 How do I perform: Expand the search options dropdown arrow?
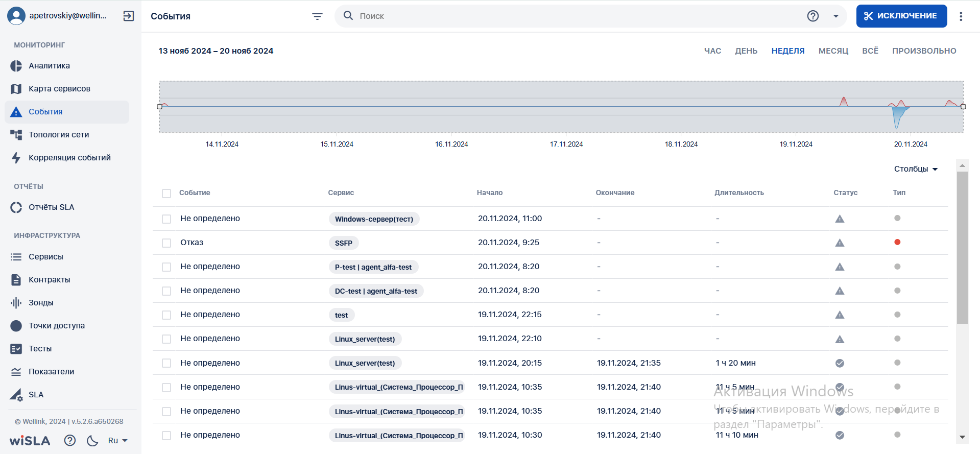click(836, 16)
